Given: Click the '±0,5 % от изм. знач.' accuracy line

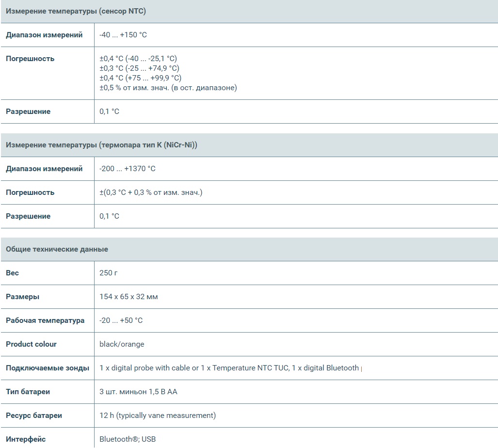Looking at the screenshot, I should pos(168,88).
